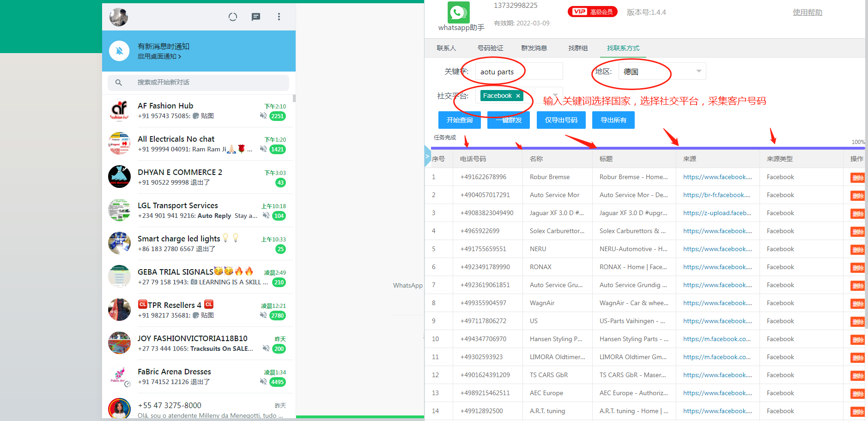The image size is (868, 421).
Task: Open new chat message icon
Action: coord(256,17)
